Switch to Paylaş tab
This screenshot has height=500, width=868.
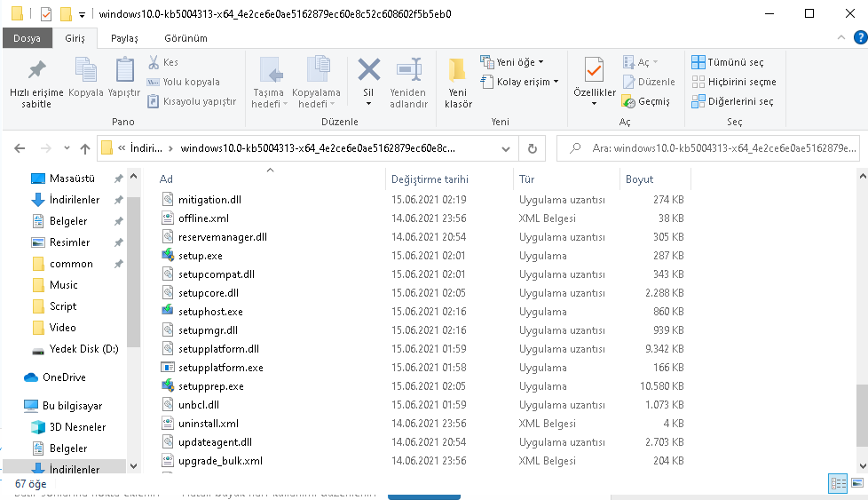tap(124, 38)
